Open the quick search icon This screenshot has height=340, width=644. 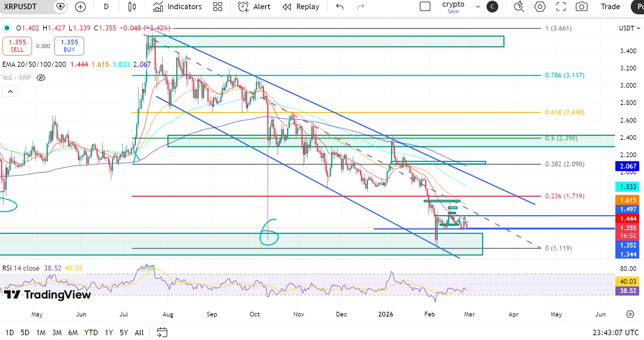tap(519, 7)
